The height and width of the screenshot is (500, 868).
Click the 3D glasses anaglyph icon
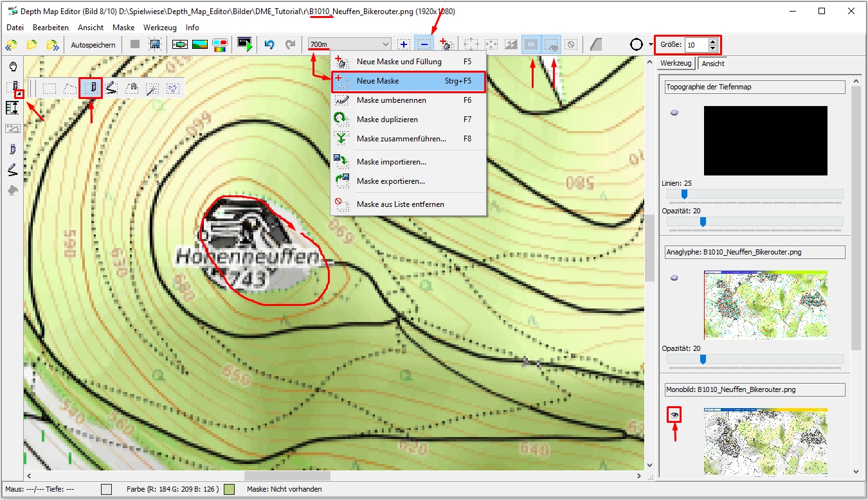pyautogui.click(x=220, y=44)
